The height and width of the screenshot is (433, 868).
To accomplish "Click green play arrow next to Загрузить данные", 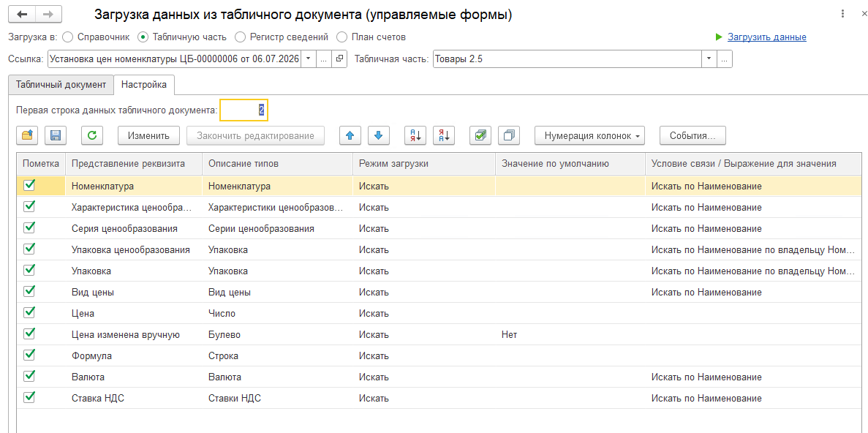I will click(719, 37).
